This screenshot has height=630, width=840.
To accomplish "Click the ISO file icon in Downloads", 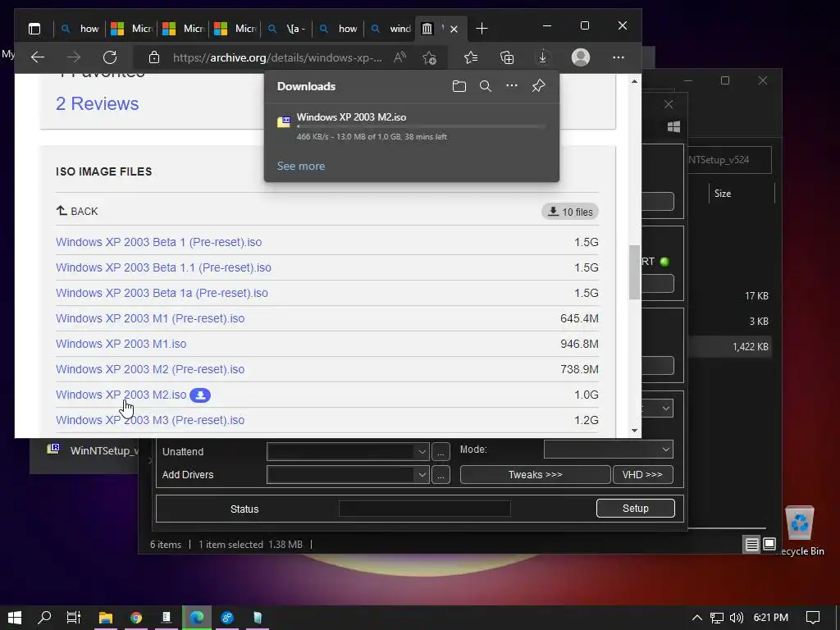I will pos(283,121).
